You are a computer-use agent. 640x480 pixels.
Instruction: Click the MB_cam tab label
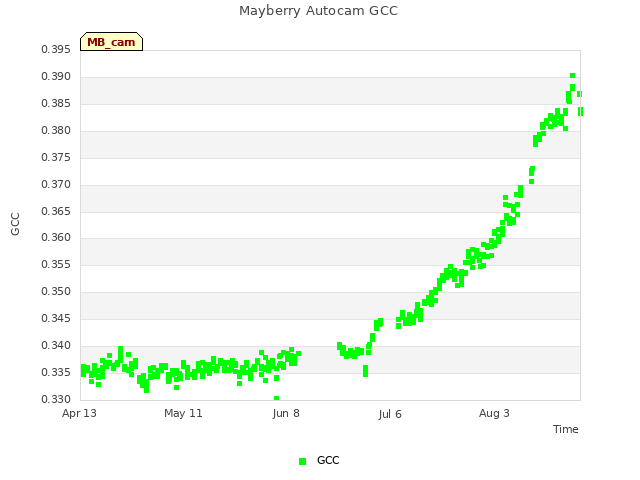pyautogui.click(x=111, y=42)
